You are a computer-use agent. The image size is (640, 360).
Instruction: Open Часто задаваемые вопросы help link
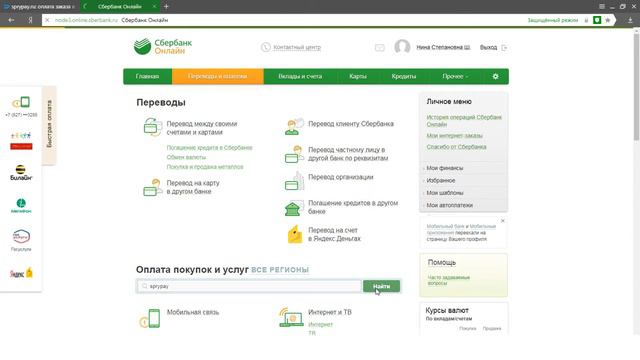coord(449,280)
